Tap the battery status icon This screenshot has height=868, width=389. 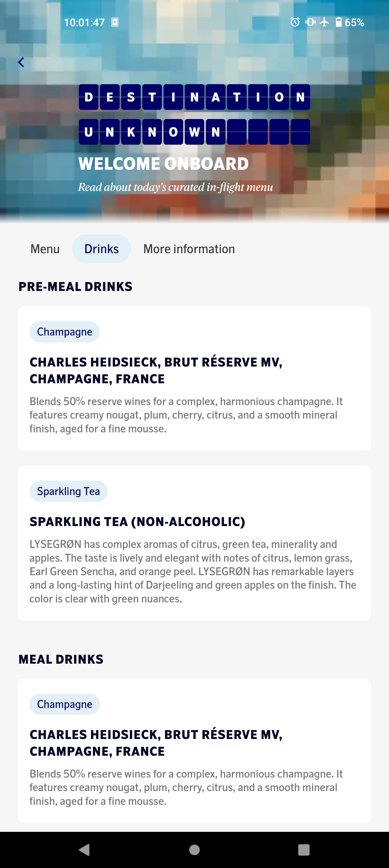[x=338, y=22]
